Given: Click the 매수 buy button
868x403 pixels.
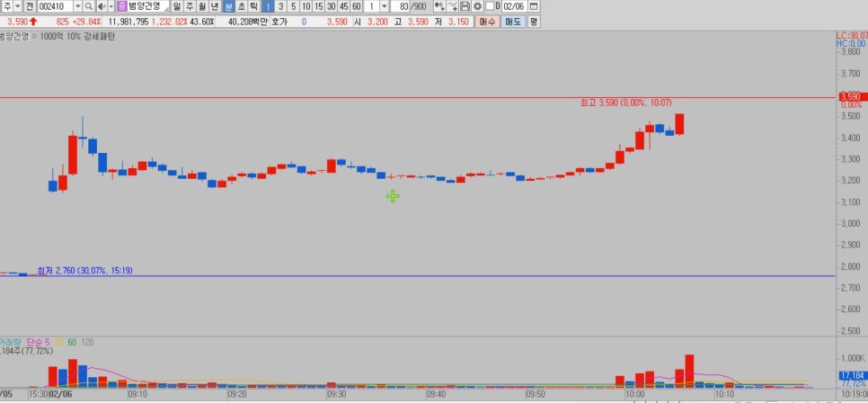Looking at the screenshot, I should (487, 21).
